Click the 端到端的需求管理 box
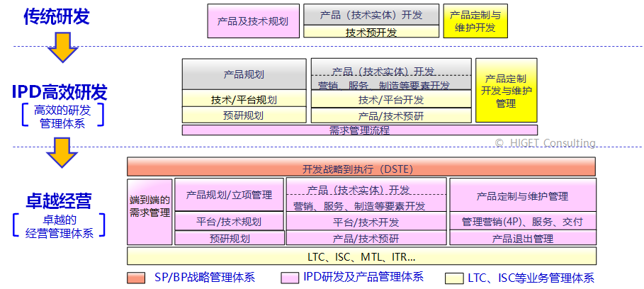The image size is (644, 289). [x=149, y=212]
